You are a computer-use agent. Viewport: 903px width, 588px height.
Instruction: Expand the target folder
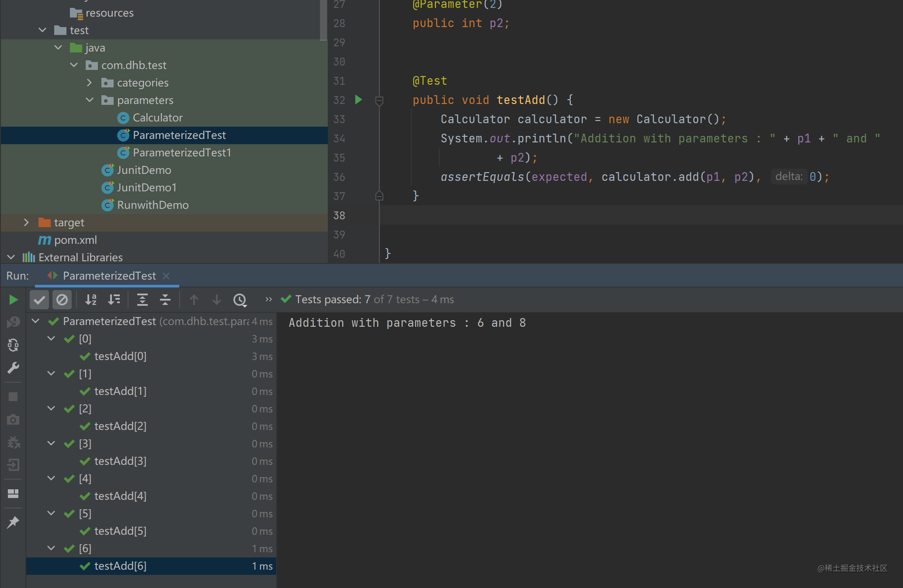coord(26,222)
